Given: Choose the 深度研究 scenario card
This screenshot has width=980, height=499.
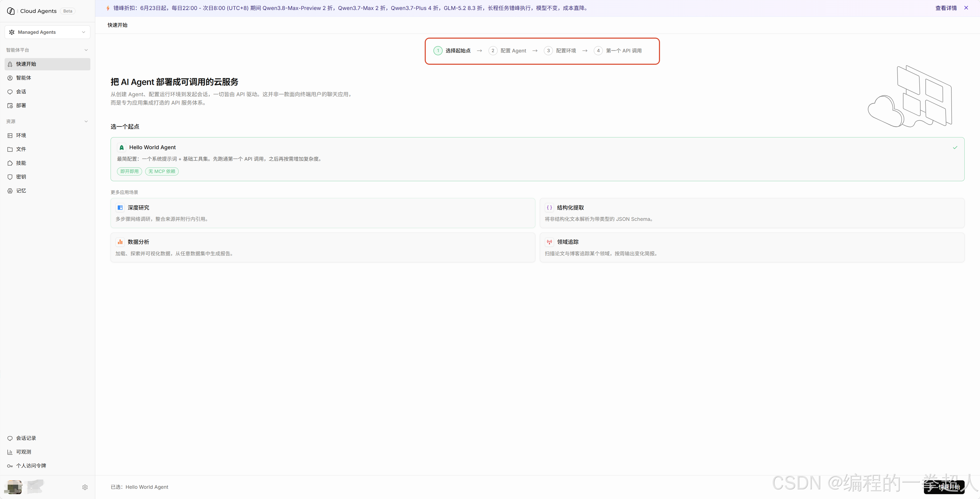Looking at the screenshot, I should [x=323, y=213].
